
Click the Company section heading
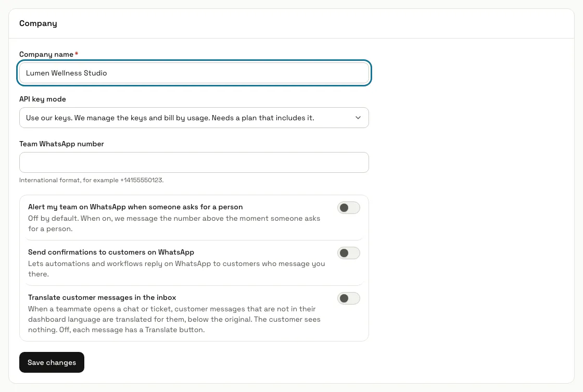pyautogui.click(x=39, y=23)
